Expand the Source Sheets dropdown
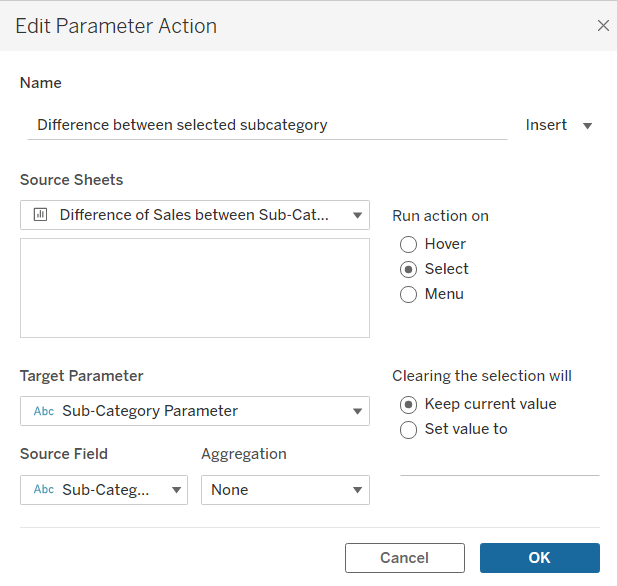Image resolution: width=617 pixels, height=586 pixels. [x=357, y=215]
